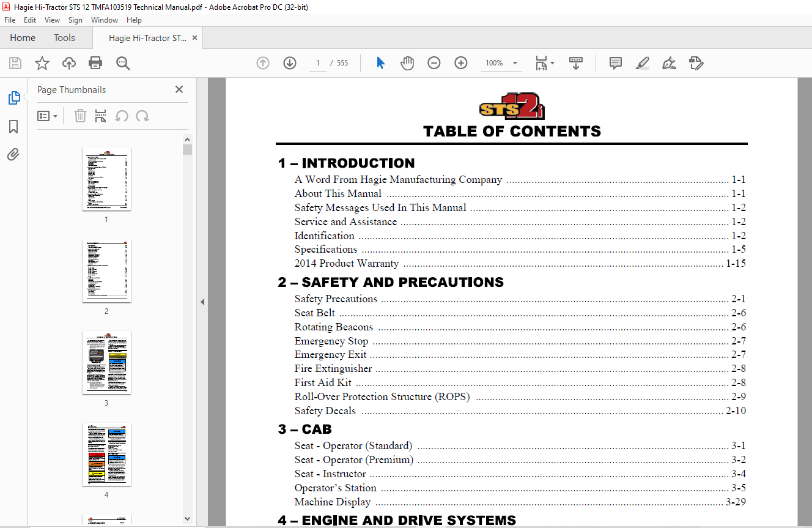Open the File menu

[x=10, y=20]
